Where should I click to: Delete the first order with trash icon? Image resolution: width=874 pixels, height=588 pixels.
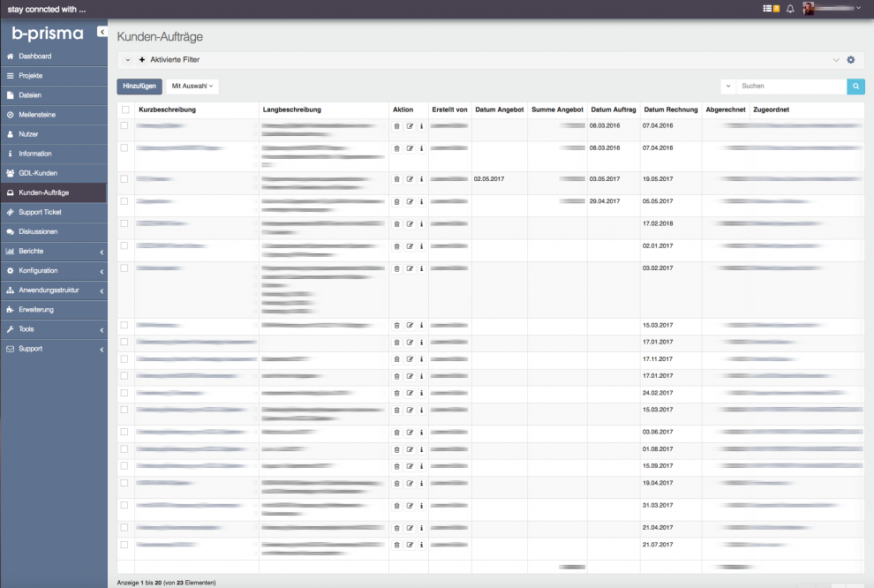tap(396, 126)
